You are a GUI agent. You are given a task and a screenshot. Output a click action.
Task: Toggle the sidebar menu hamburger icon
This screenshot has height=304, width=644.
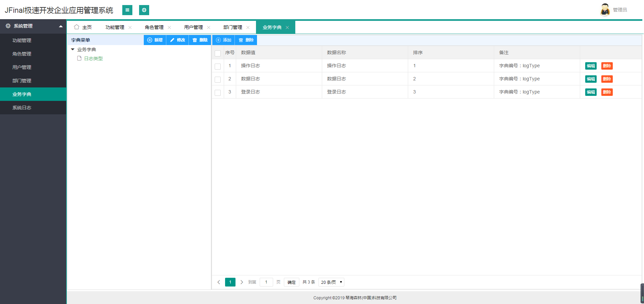coord(127,10)
